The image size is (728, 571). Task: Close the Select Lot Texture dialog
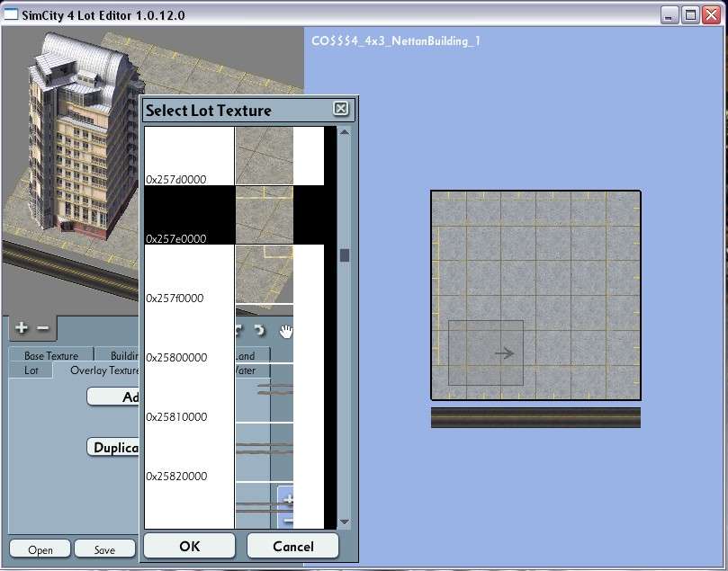point(341,109)
